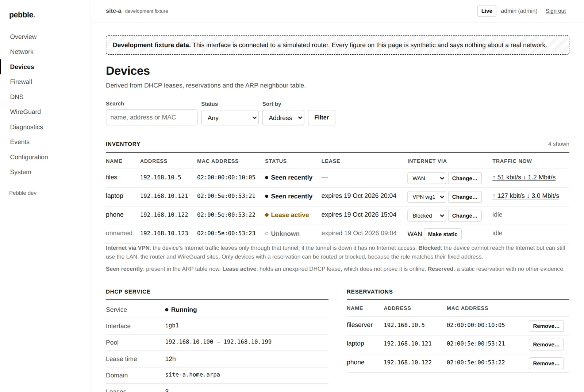Open System from sidebar
Screen dimensions: 584x392
21,172
